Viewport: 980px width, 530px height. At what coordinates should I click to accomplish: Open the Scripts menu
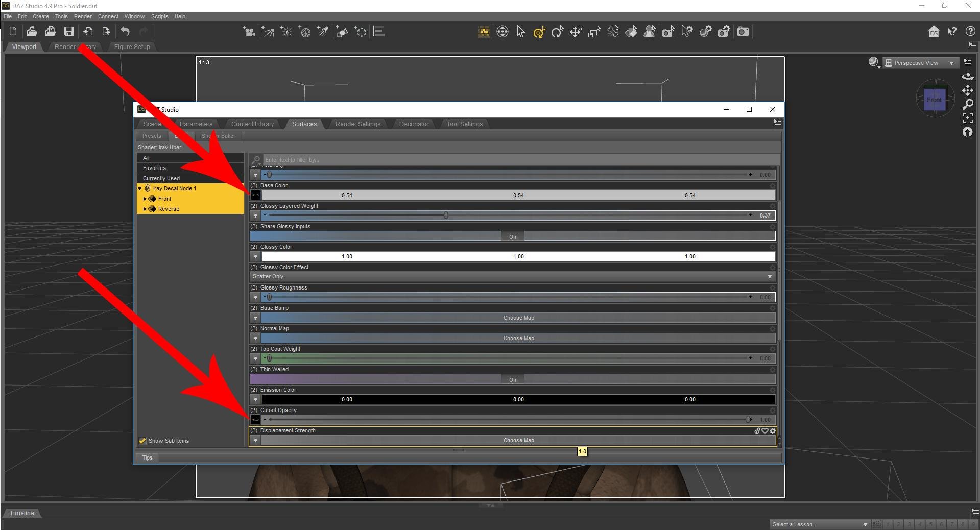[x=159, y=16]
